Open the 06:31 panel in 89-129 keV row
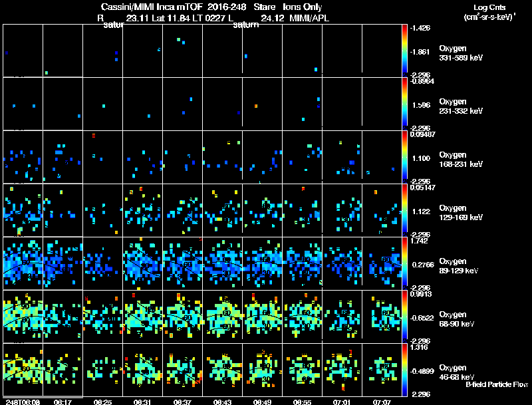532x405 pixels. [142, 263]
